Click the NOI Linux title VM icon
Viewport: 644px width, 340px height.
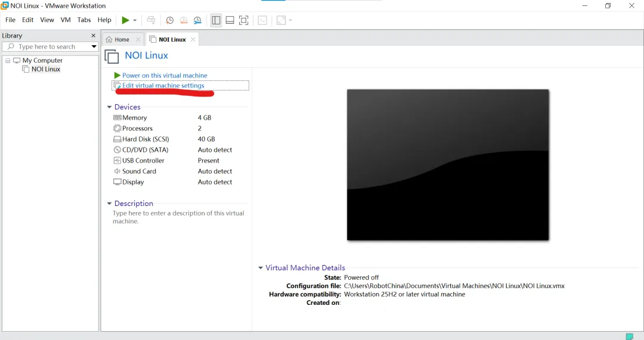[112, 57]
